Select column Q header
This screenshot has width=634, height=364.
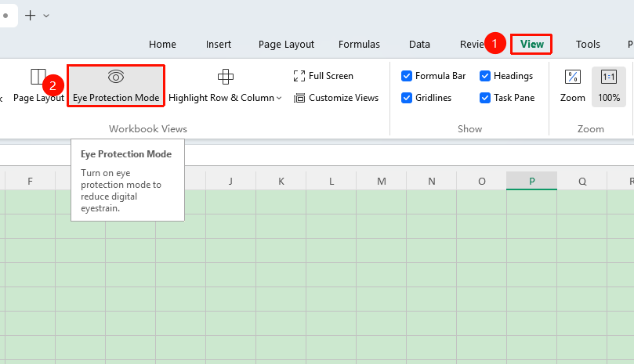(x=581, y=181)
